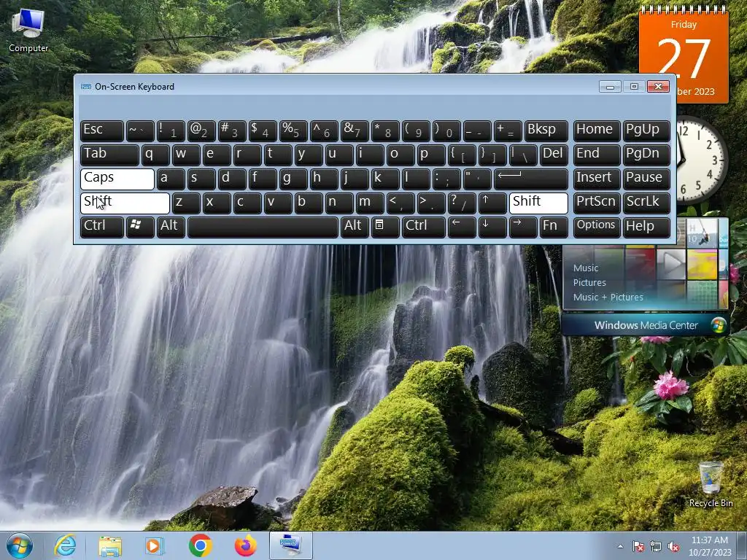Click the muted volume tray icon
Screen dimensions: 747x560
(x=673, y=547)
